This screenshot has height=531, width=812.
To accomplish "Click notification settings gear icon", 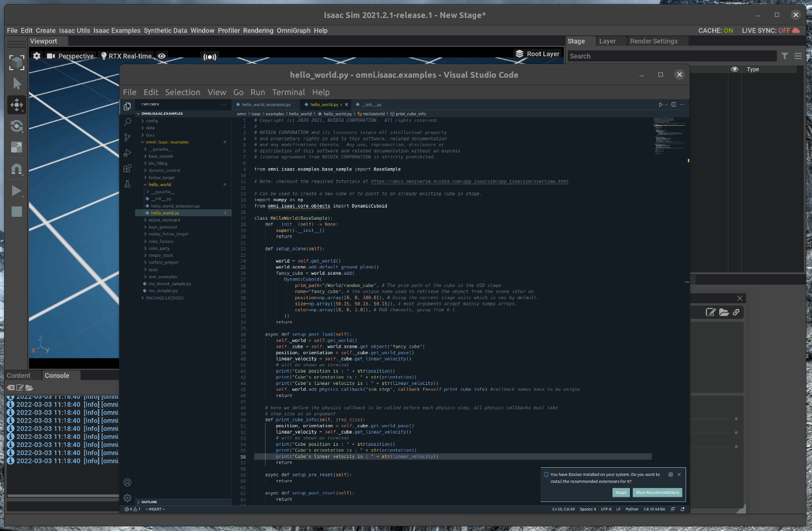I will coord(670,474).
